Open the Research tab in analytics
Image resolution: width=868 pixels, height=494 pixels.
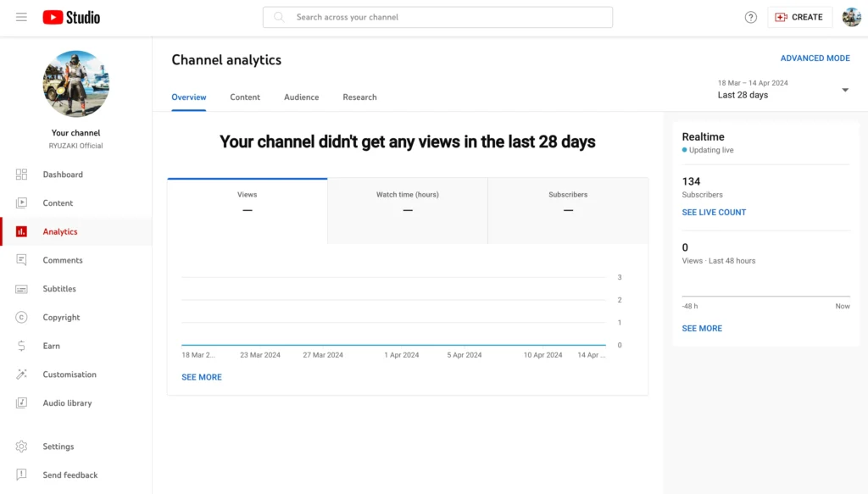[x=359, y=97]
